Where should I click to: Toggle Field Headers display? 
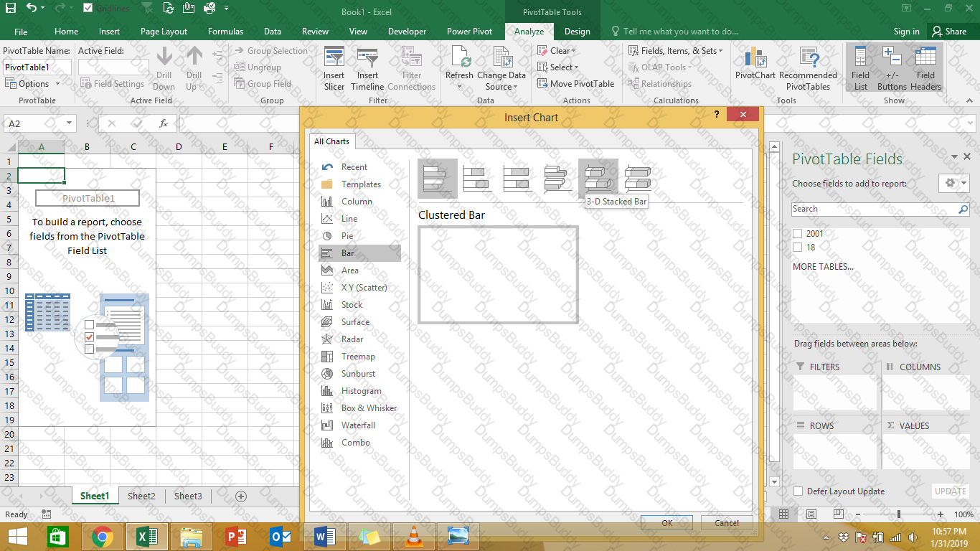925,69
